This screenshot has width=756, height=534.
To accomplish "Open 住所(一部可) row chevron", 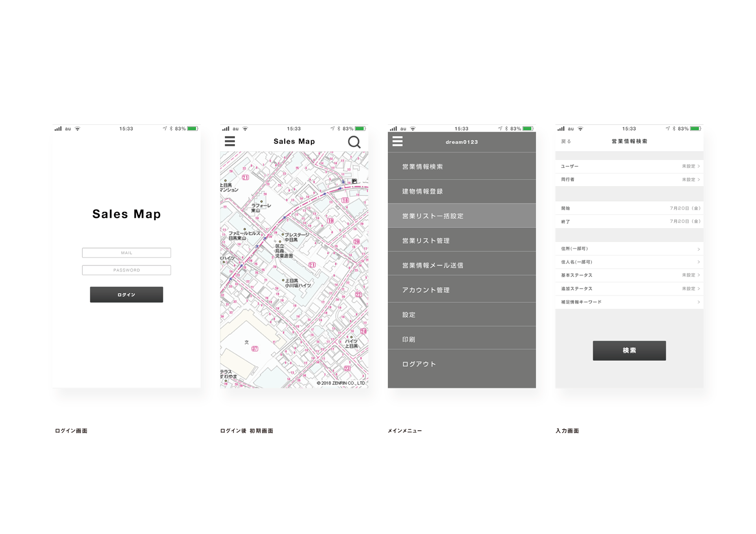I will tap(699, 249).
